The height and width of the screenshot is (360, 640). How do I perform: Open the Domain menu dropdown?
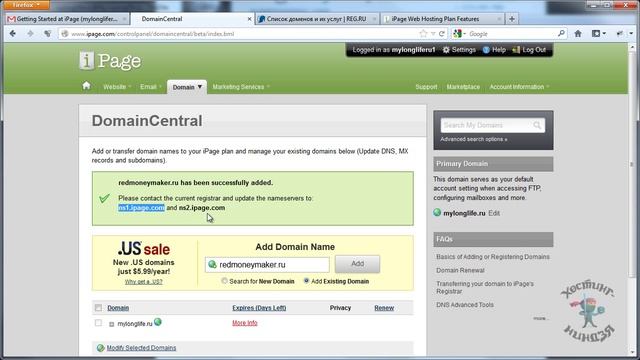pyautogui.click(x=187, y=87)
